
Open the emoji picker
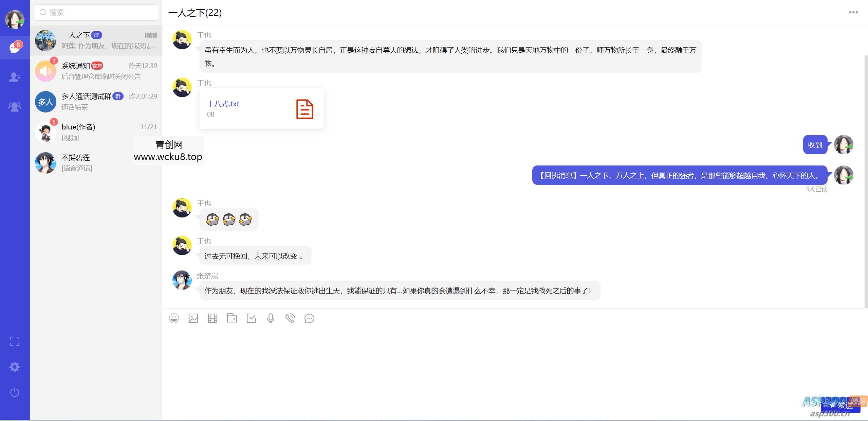(x=174, y=318)
